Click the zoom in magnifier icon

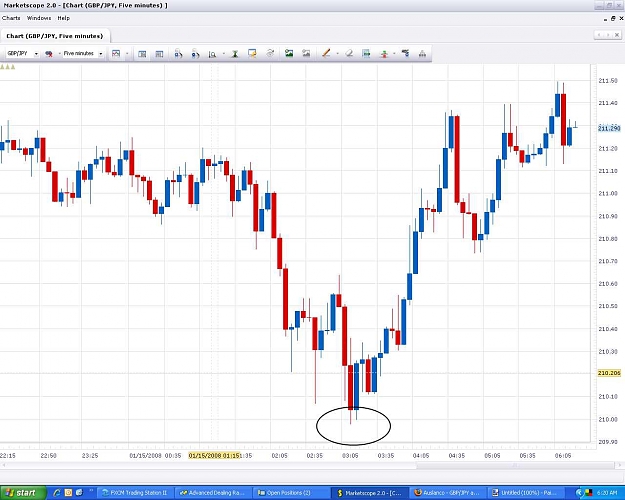point(178,54)
